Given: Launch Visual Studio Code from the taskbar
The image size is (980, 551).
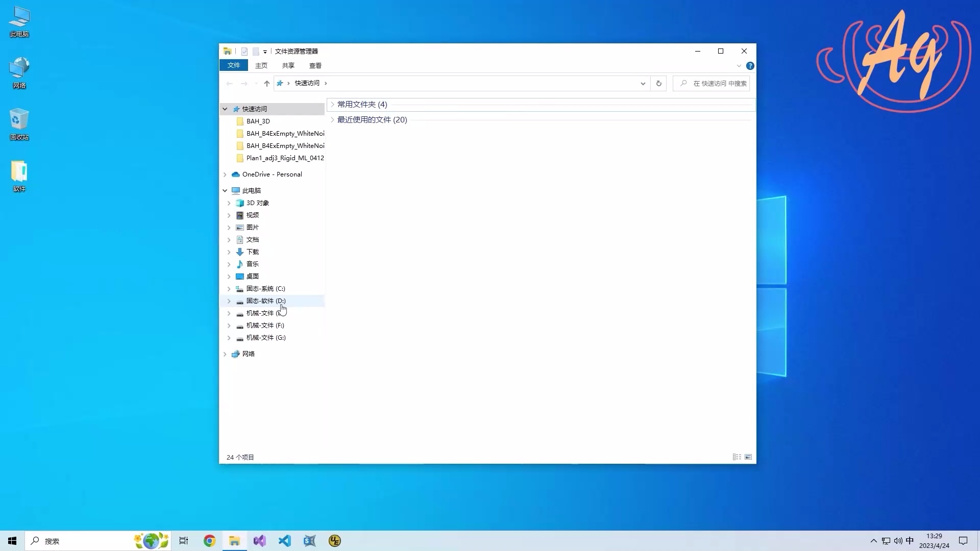Looking at the screenshot, I should tap(285, 541).
